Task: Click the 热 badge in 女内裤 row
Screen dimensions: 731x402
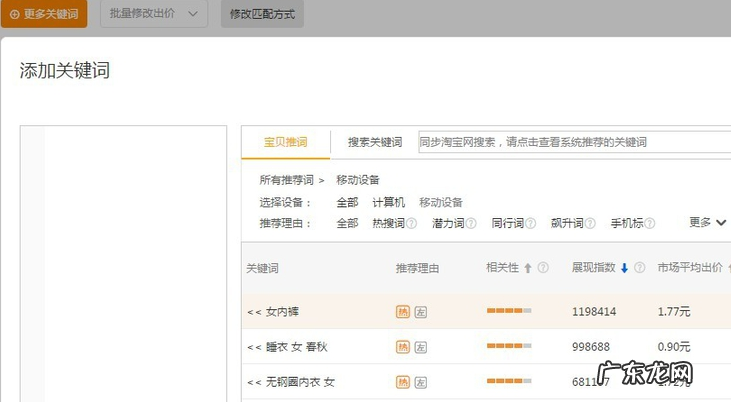Action: point(403,312)
